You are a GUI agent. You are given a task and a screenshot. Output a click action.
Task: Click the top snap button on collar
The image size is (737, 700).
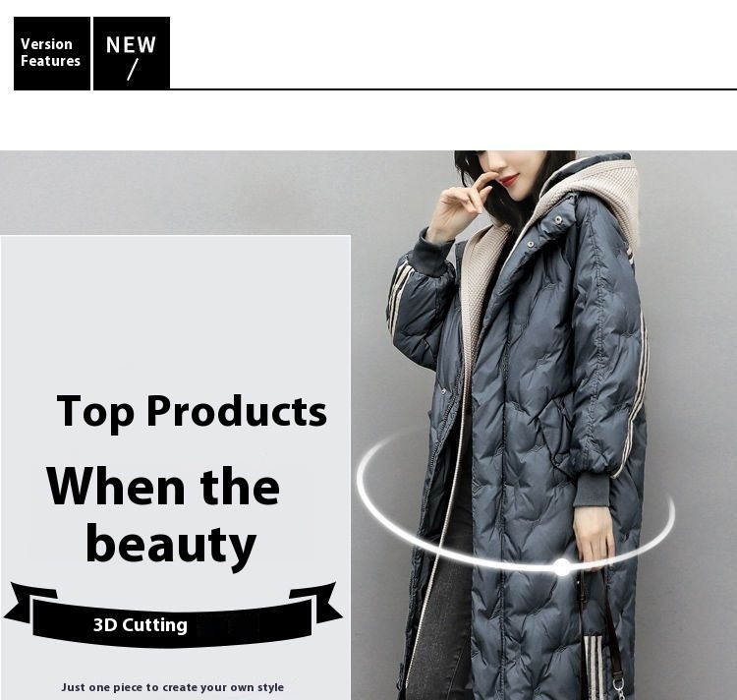[558, 219]
